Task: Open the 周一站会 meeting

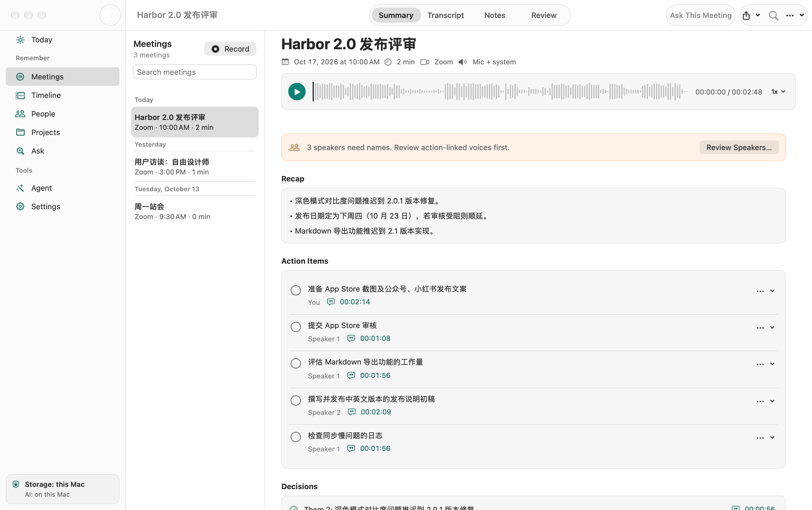Action: point(195,211)
